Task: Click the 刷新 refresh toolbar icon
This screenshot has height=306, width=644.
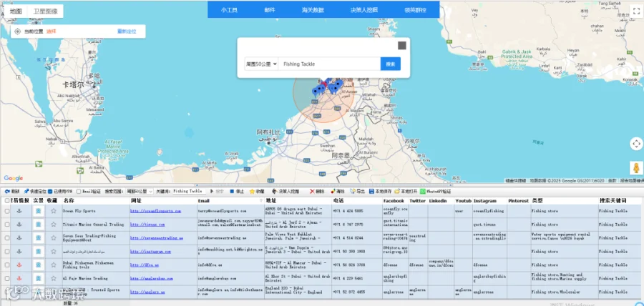Action: tap(7, 191)
